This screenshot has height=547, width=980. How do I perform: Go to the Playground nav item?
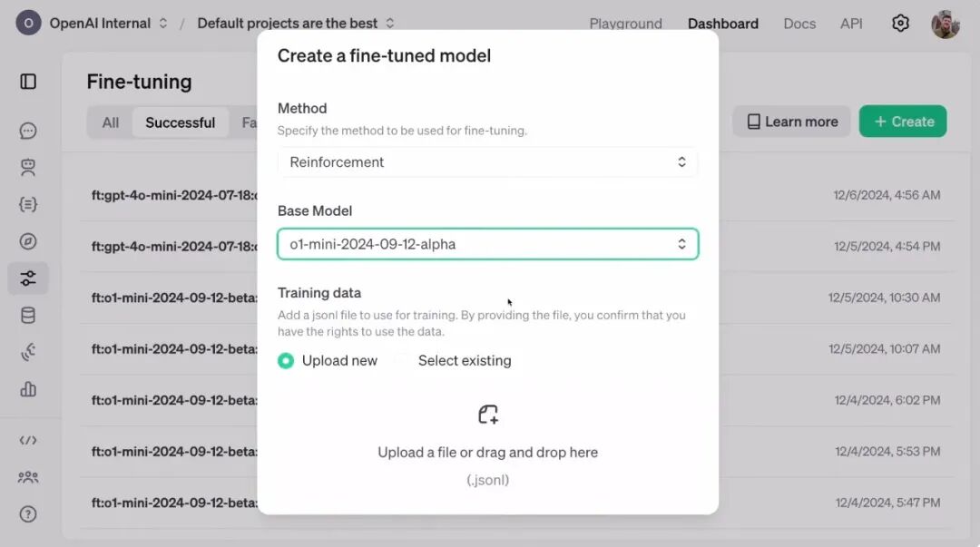click(625, 24)
